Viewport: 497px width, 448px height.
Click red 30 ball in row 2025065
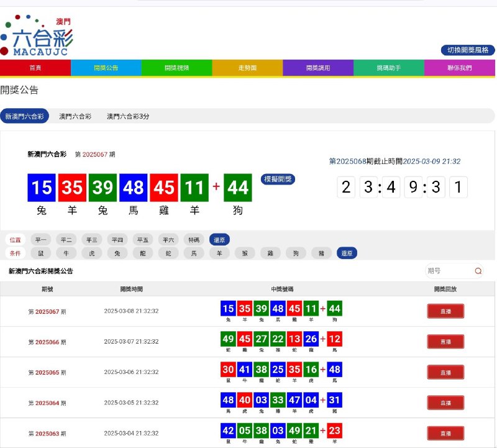(x=228, y=369)
